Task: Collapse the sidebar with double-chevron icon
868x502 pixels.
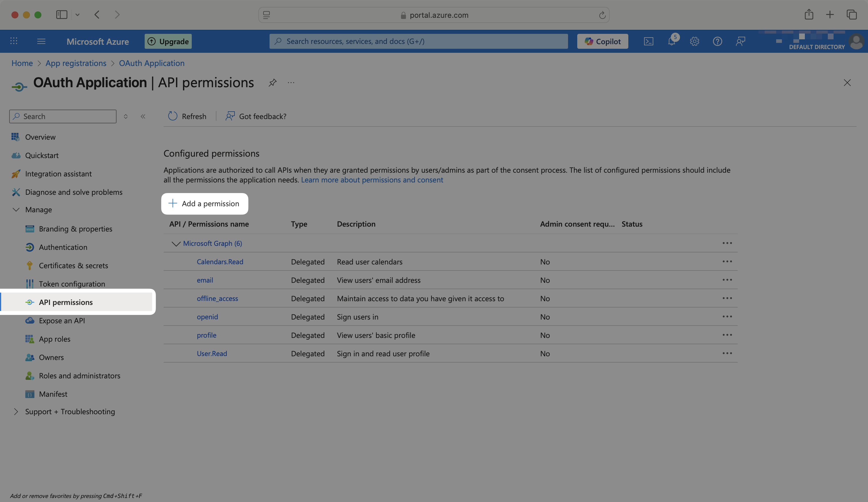Action: [143, 116]
